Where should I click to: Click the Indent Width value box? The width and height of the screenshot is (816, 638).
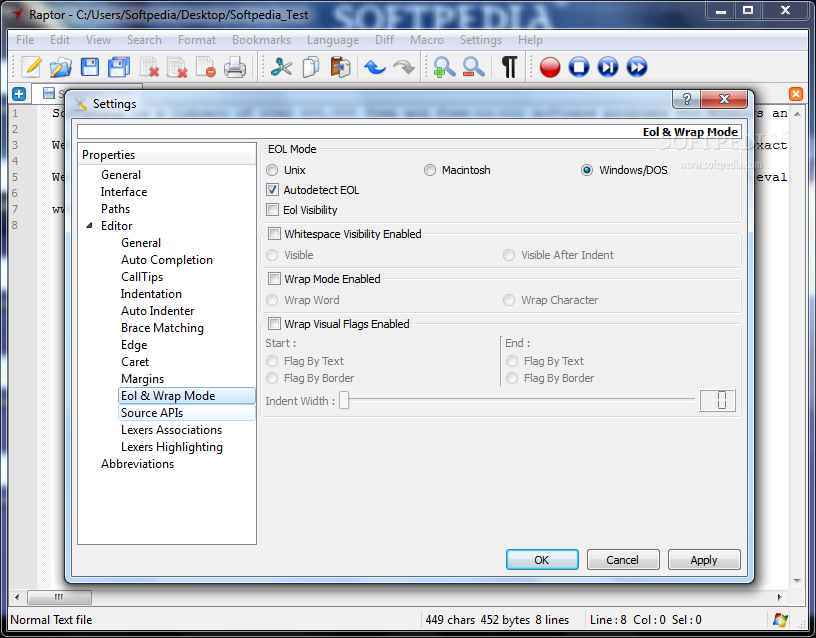tap(717, 400)
